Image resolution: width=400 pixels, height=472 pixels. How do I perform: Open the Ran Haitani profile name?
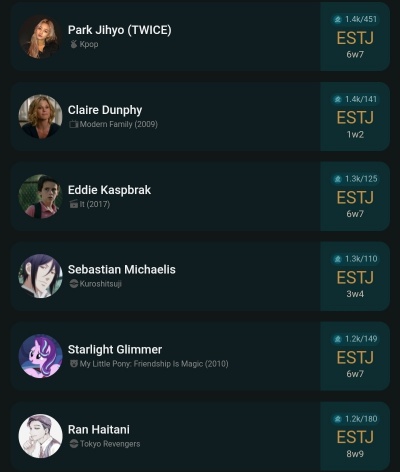[x=99, y=429]
